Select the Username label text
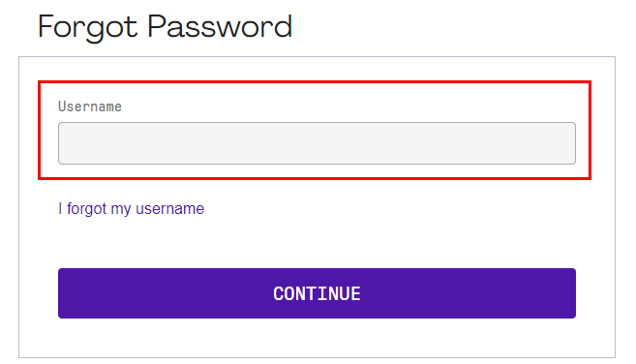The width and height of the screenshot is (636, 364). pos(90,106)
